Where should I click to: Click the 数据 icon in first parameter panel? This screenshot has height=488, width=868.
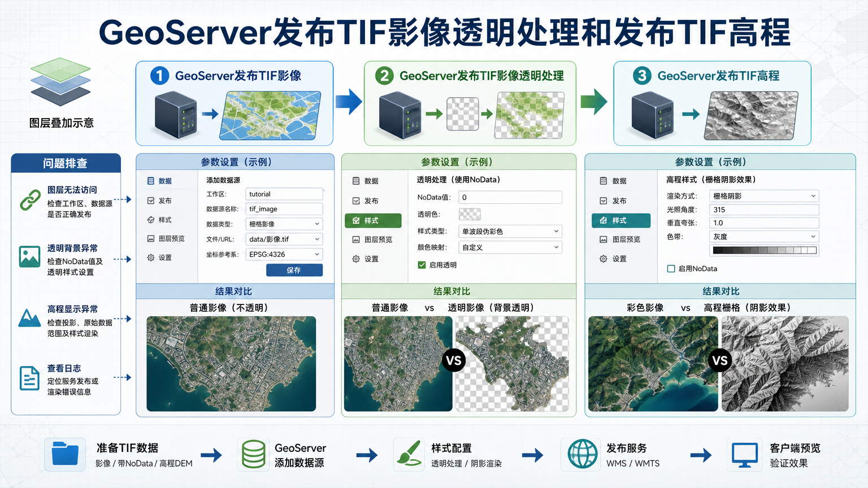151,181
